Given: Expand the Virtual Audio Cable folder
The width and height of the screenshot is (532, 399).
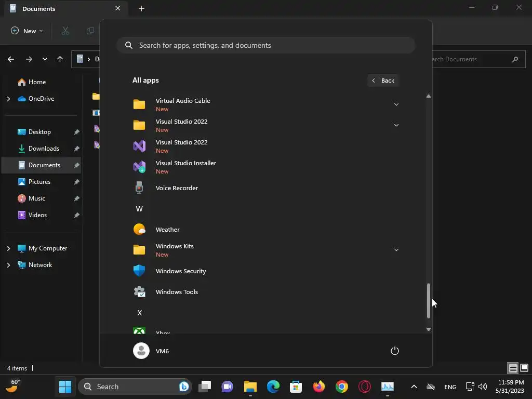Looking at the screenshot, I should [x=396, y=104].
